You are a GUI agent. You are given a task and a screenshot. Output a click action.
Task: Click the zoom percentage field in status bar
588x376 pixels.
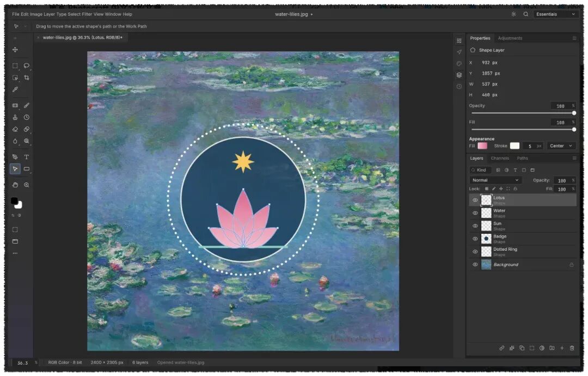[22, 363]
